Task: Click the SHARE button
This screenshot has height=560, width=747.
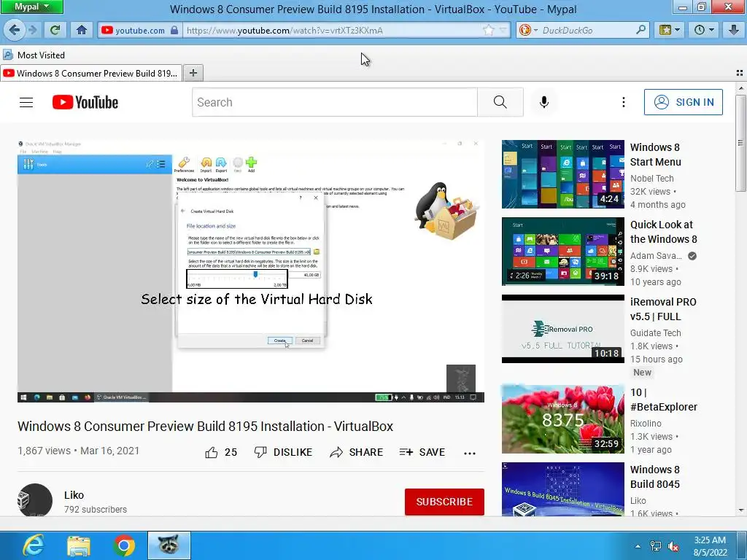Action: (x=356, y=452)
